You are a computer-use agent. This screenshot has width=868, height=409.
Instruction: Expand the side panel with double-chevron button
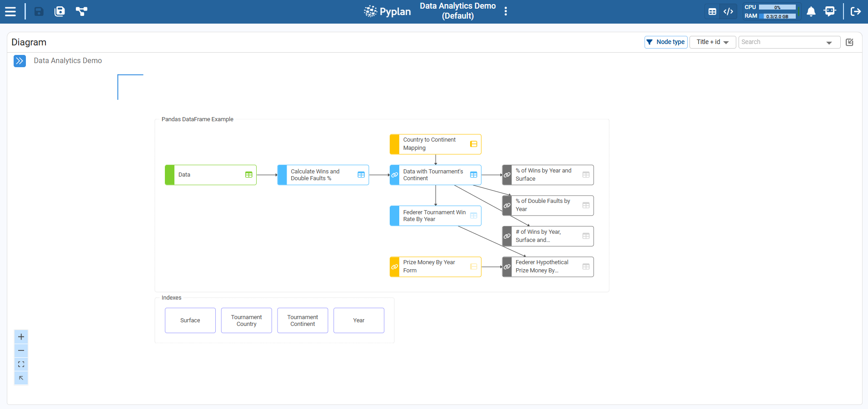point(20,61)
